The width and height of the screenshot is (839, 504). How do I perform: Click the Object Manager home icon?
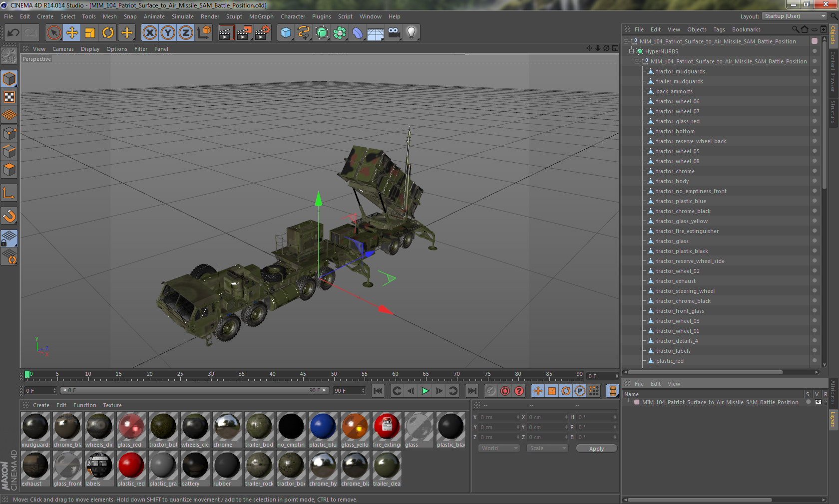805,29
